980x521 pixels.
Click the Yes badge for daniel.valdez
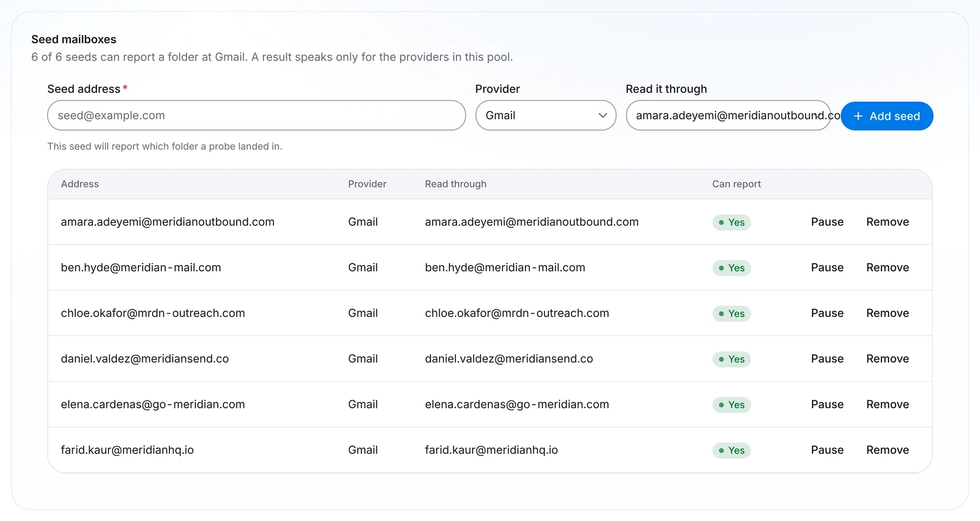(731, 359)
